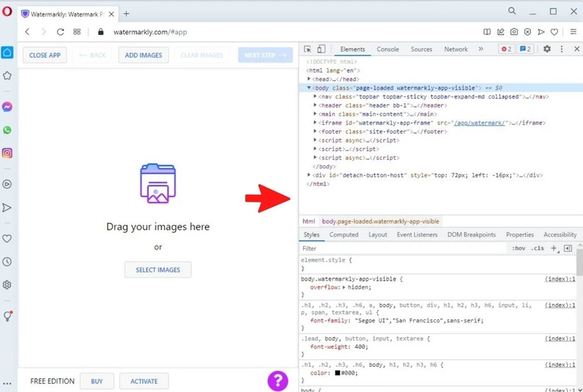
Task: Open Event Listeners tab
Action: pos(418,234)
